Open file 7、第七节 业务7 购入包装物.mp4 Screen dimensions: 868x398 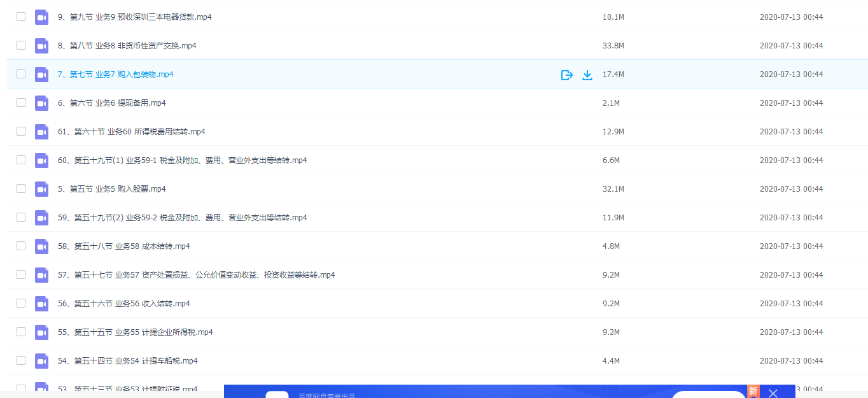point(115,75)
